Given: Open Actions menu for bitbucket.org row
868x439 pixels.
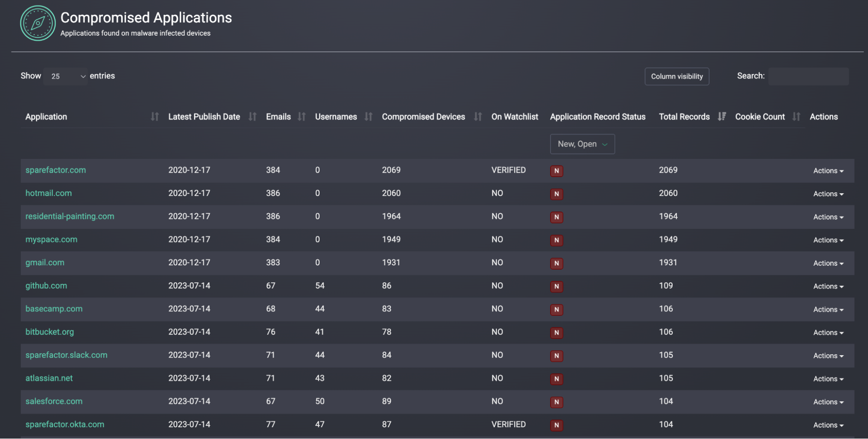Looking at the screenshot, I should point(828,332).
